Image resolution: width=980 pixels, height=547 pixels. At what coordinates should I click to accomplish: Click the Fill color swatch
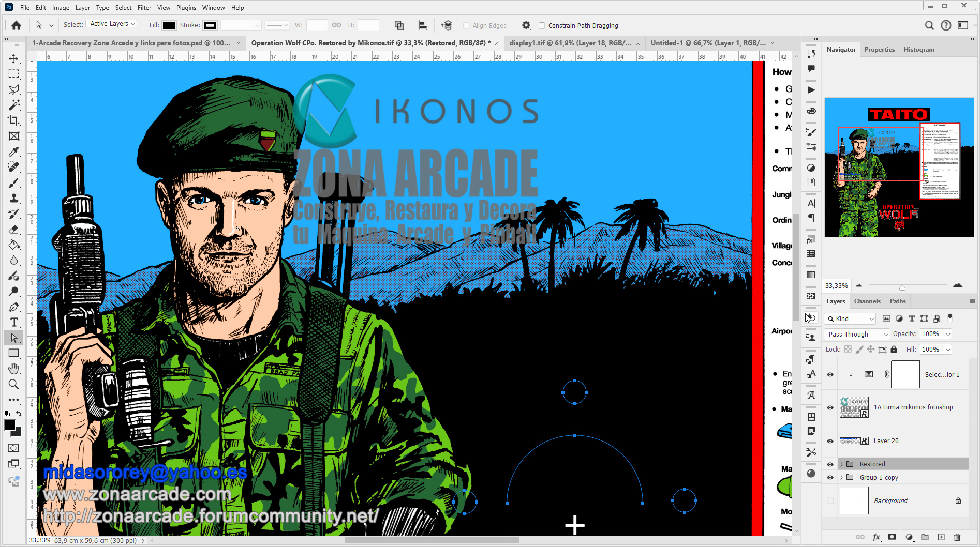(x=169, y=25)
